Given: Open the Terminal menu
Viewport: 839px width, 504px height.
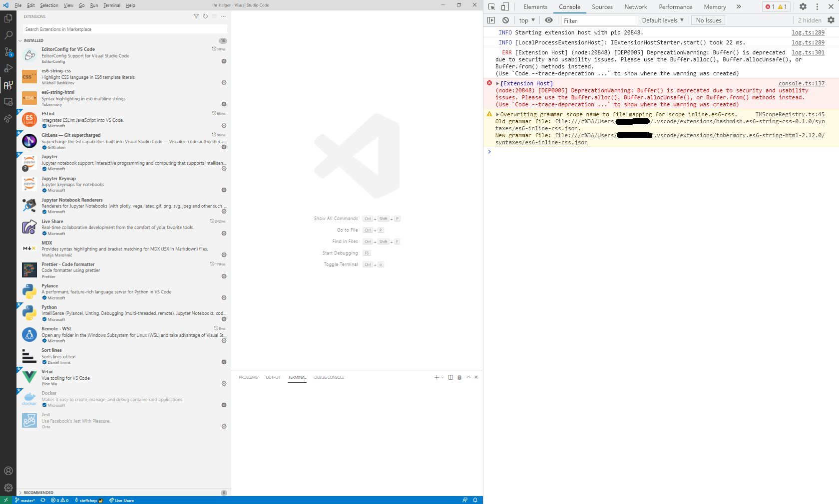Looking at the screenshot, I should tap(111, 5).
